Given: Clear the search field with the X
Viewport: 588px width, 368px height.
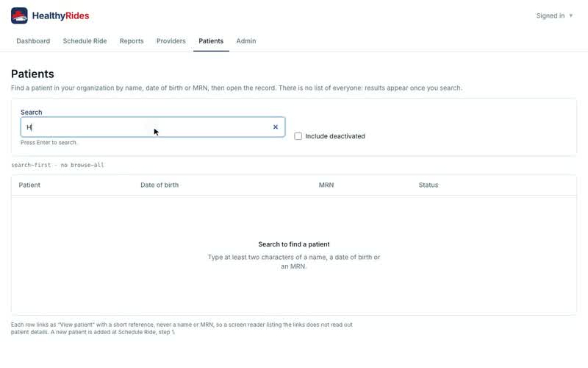Looking at the screenshot, I should tap(276, 127).
